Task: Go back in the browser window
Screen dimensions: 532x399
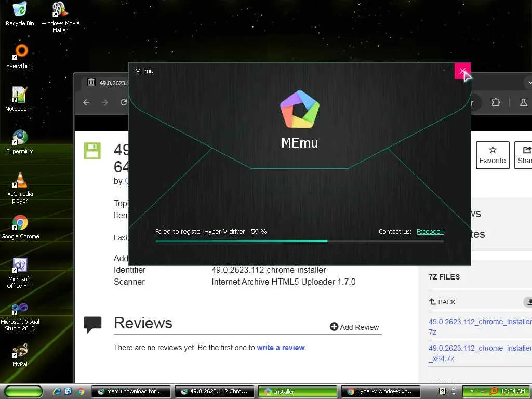Action: click(x=86, y=102)
